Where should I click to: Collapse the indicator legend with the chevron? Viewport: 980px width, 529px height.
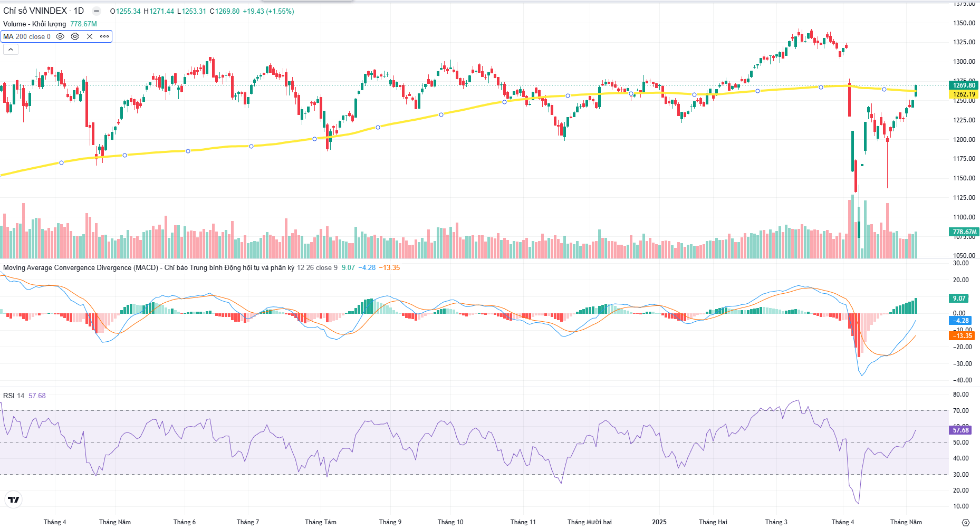pos(11,49)
